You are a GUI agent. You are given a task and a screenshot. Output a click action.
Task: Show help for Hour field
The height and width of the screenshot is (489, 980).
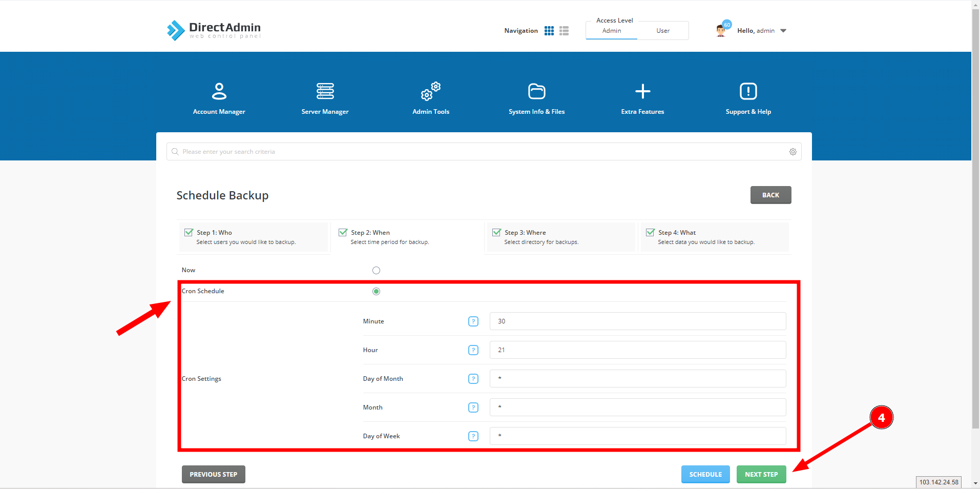tap(473, 350)
